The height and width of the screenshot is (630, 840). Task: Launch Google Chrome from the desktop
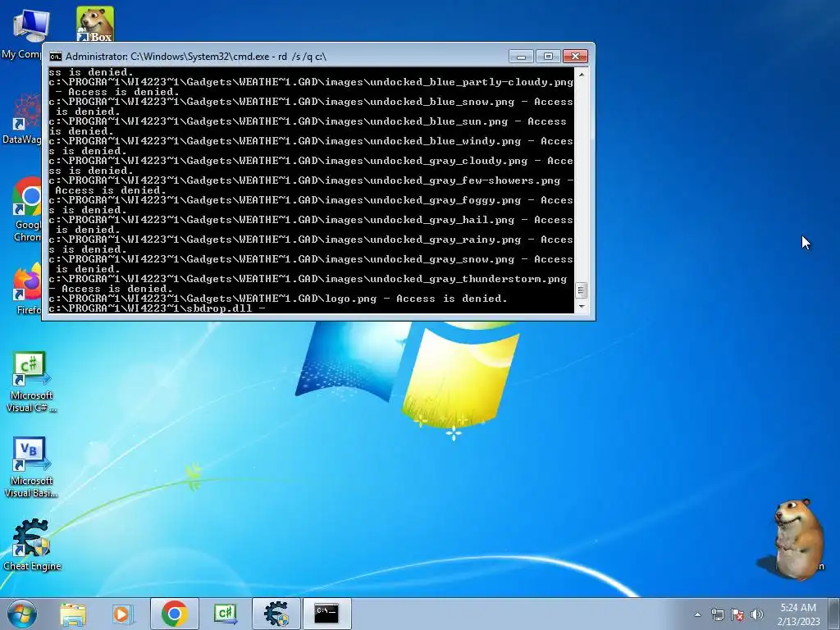point(27,209)
